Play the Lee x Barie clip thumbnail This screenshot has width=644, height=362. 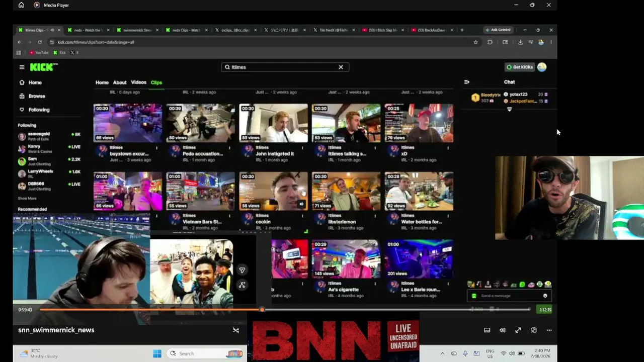coord(419,259)
